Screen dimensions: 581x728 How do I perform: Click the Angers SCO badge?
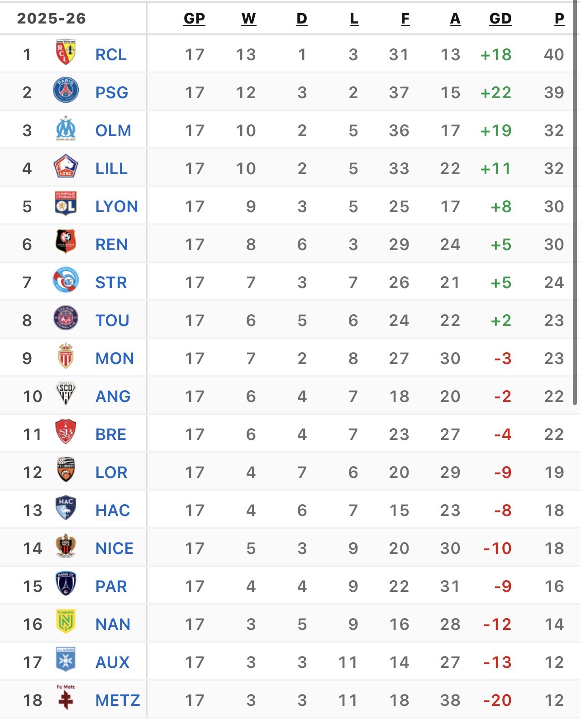coord(66,394)
